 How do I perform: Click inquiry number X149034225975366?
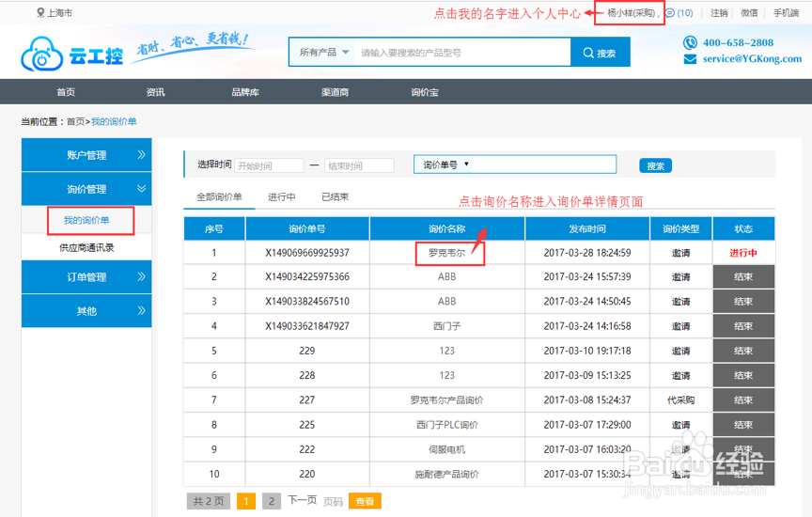coord(307,276)
